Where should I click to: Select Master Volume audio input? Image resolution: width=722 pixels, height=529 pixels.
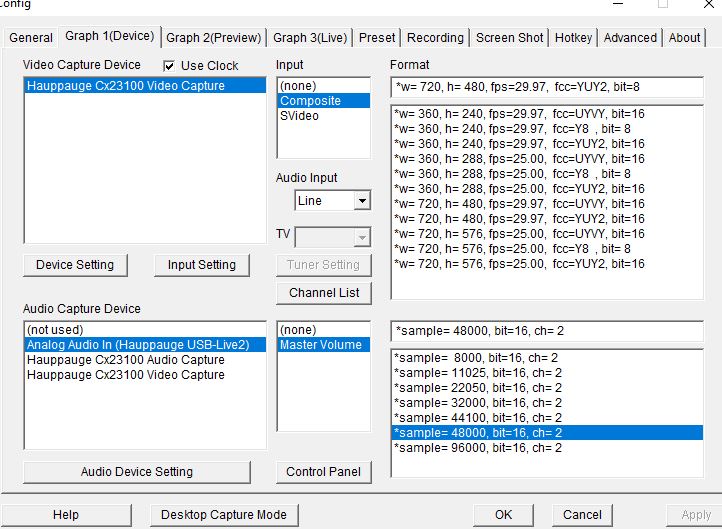pyautogui.click(x=324, y=345)
